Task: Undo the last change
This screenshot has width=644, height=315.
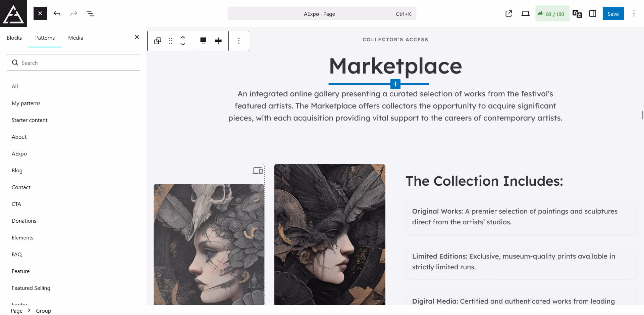Action: click(57, 13)
